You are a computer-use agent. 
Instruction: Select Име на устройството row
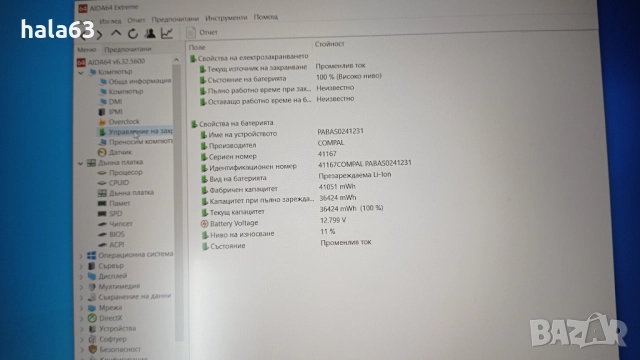click(x=282, y=133)
